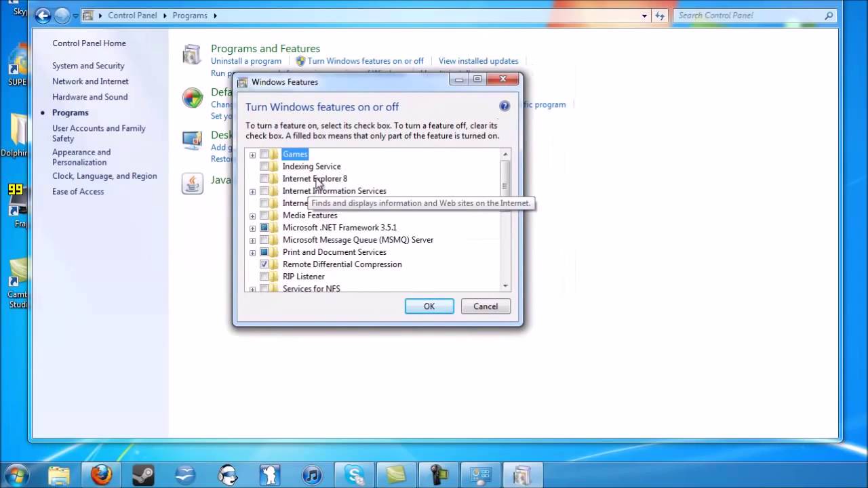Open the recent pages dropdown arrow
The height and width of the screenshot is (488, 868).
click(x=75, y=15)
